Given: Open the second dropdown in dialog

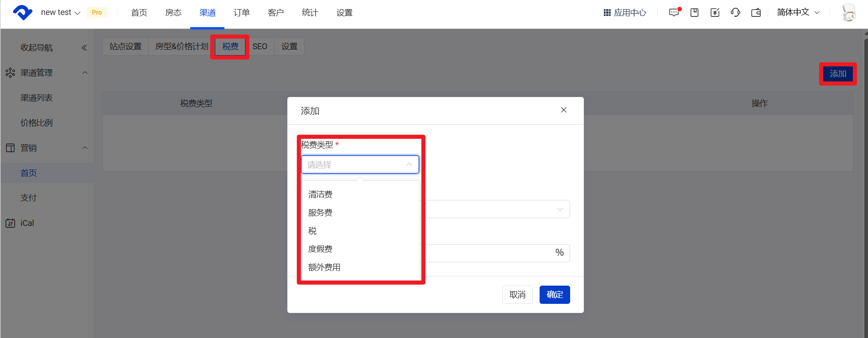Looking at the screenshot, I should (497, 209).
